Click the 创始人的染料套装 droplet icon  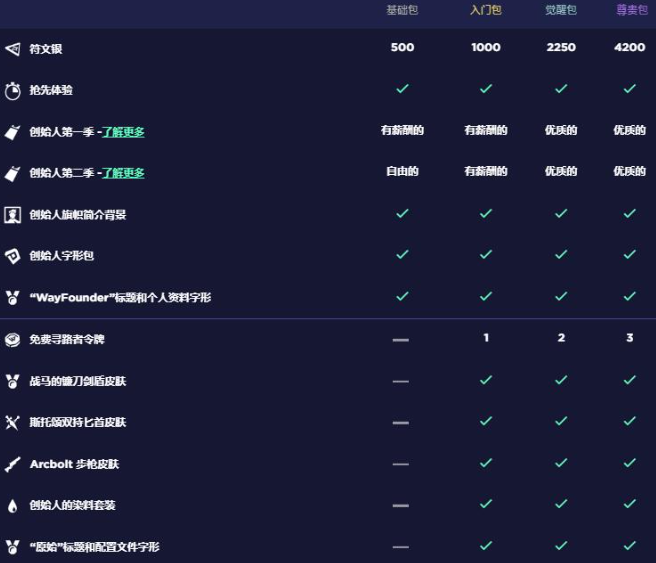[12, 506]
